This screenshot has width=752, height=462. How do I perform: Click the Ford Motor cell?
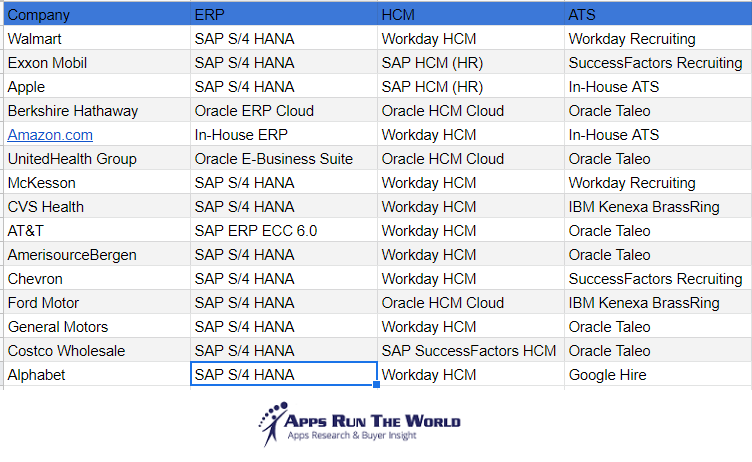[97, 302]
